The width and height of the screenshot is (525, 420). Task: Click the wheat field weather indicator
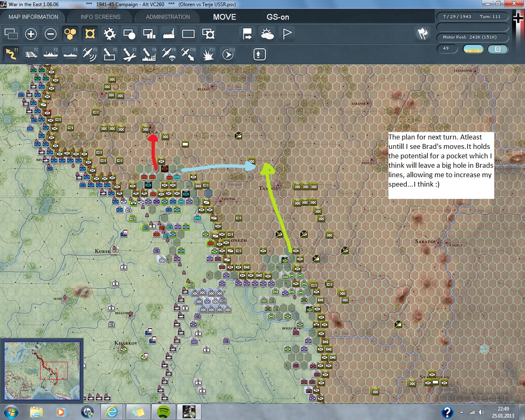[x=473, y=49]
